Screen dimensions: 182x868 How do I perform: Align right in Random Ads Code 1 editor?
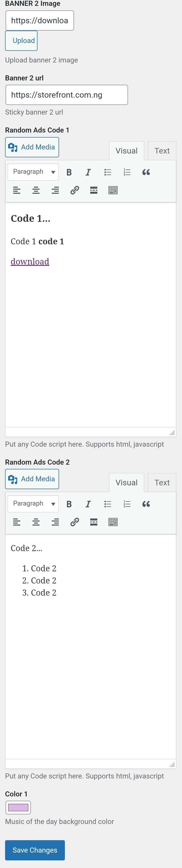point(55,190)
